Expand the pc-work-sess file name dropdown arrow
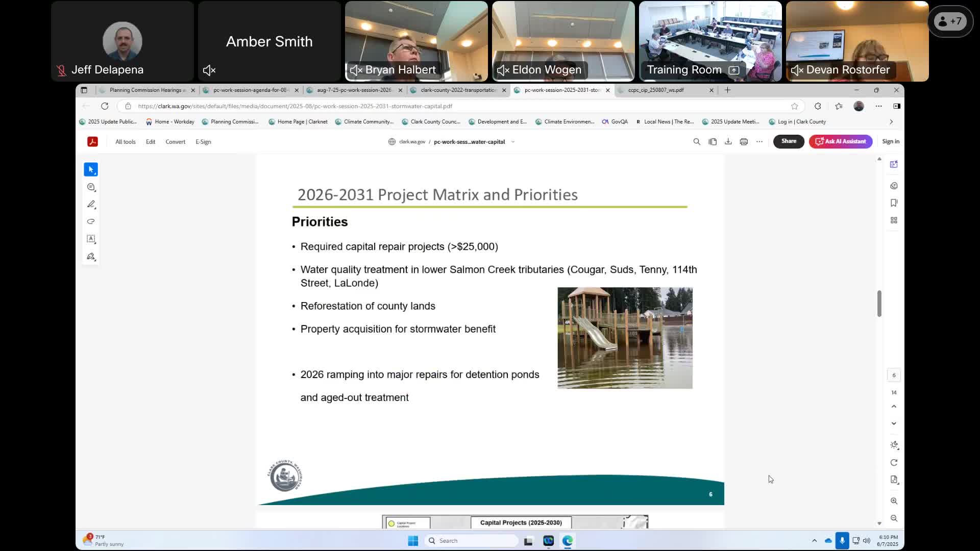Screen dimensions: 980x551 pos(513,142)
